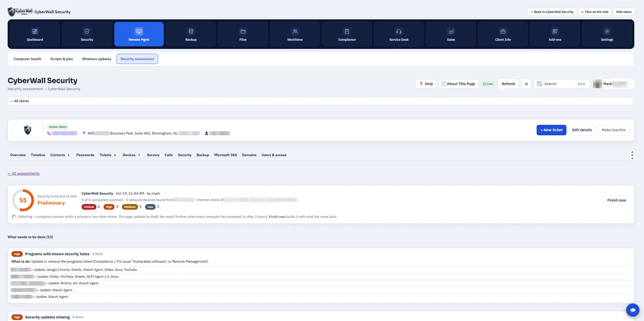The image size is (644, 321).
Task: Open the Backup tile in top navigation
Action: pos(191,34)
